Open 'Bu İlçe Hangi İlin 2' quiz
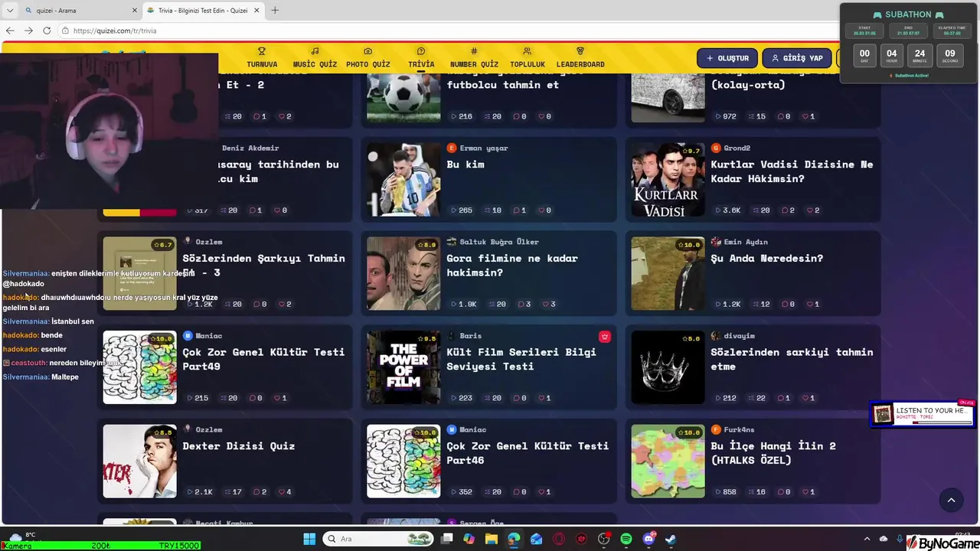 (x=773, y=453)
